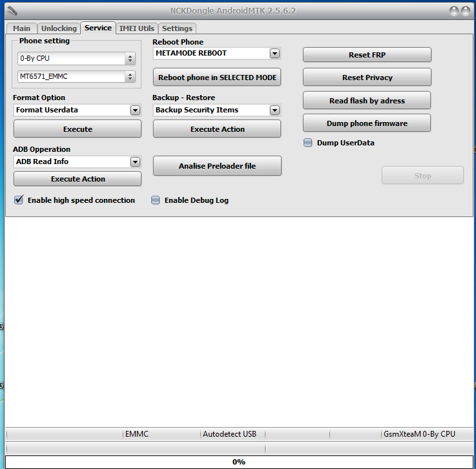The width and height of the screenshot is (476, 469).
Task: Open the 0-By CPU selector
Action: pos(76,58)
